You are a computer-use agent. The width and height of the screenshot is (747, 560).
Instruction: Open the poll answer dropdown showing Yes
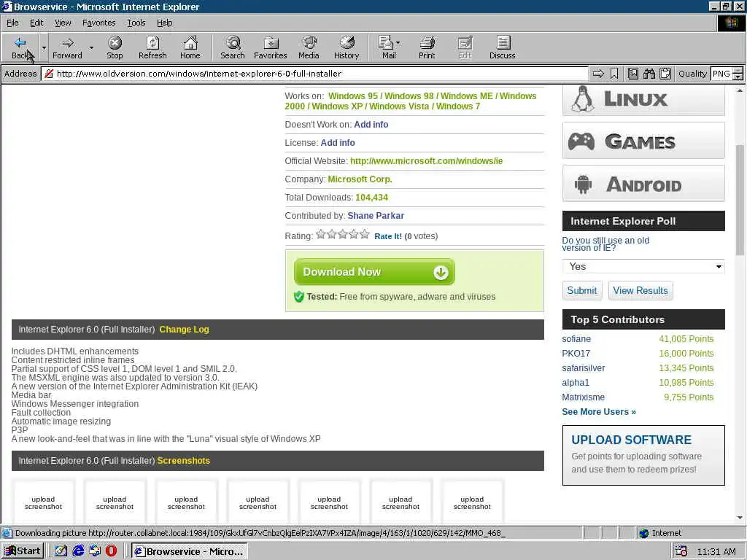click(643, 266)
